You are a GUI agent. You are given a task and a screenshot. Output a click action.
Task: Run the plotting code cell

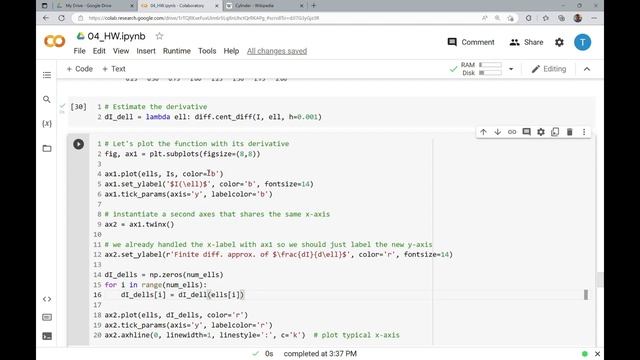[x=78, y=144]
